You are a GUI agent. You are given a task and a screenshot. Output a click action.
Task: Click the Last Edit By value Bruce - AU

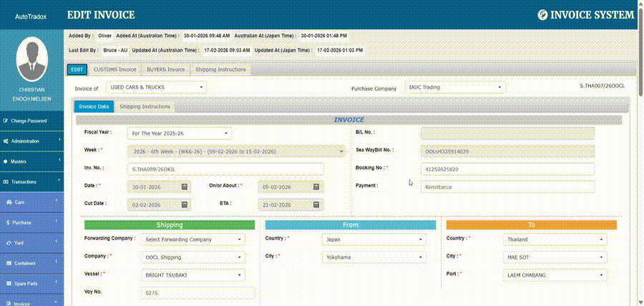(x=115, y=50)
